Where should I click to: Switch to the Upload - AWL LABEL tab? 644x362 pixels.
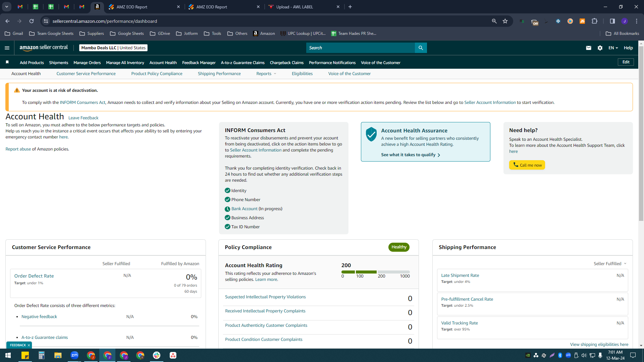[304, 7]
